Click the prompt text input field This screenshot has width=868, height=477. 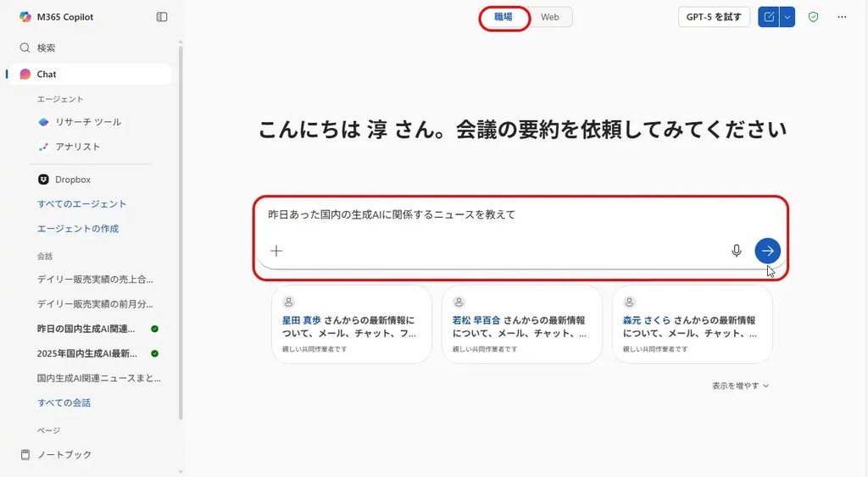coord(509,215)
